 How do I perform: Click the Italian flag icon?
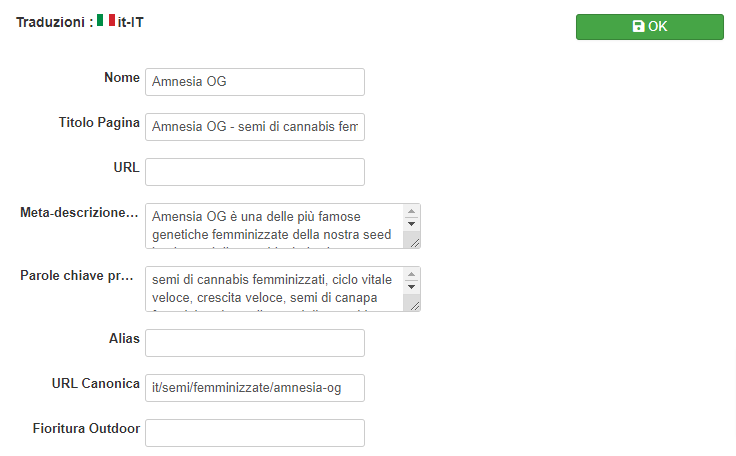click(106, 20)
